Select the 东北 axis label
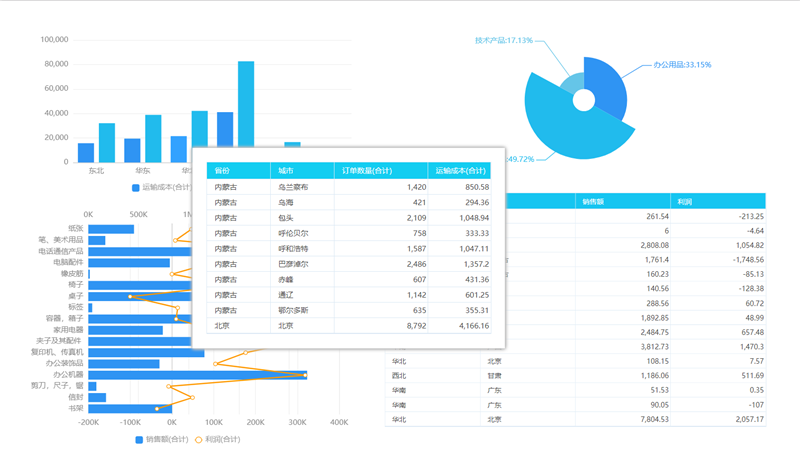 point(96,170)
